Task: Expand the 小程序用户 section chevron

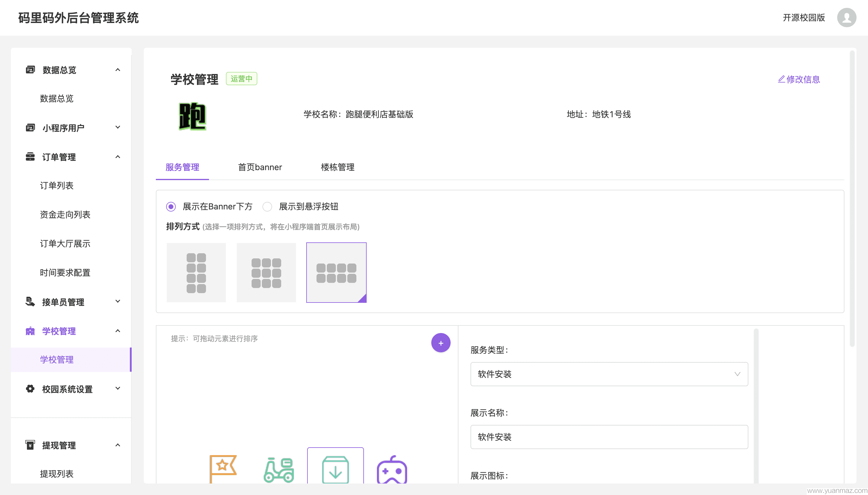Action: point(117,128)
